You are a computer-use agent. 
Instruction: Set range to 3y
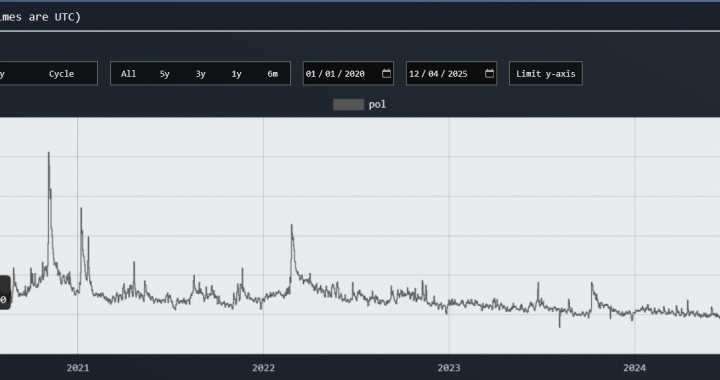point(201,74)
